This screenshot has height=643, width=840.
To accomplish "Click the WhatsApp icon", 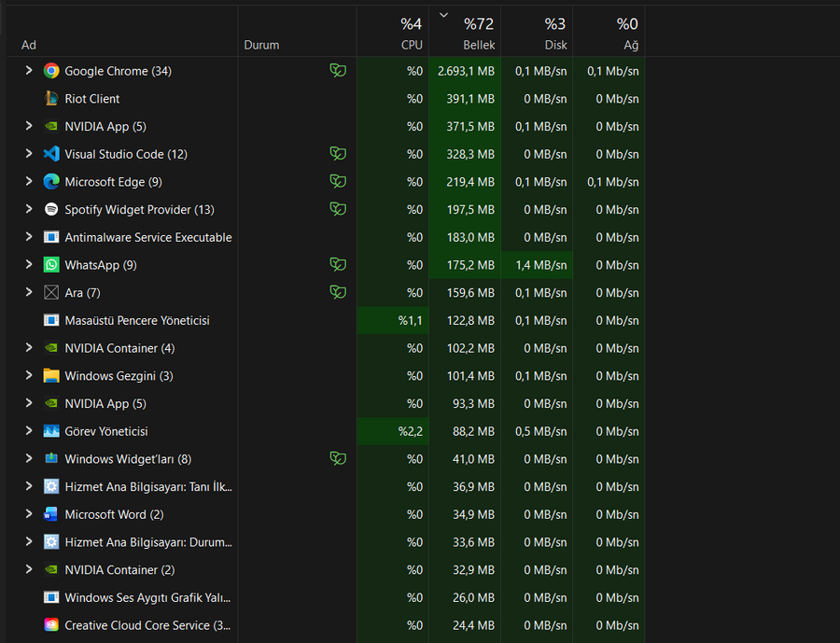I will click(51, 265).
